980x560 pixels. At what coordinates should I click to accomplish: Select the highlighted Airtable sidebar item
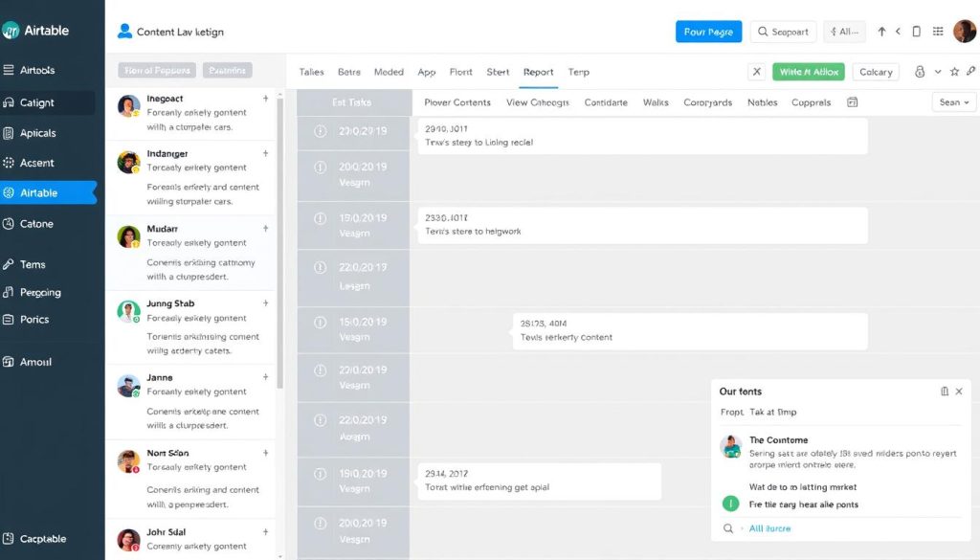(48, 192)
